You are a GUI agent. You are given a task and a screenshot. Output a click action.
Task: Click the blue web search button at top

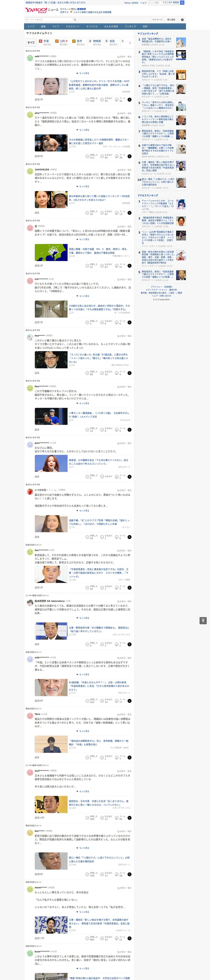point(182,3)
